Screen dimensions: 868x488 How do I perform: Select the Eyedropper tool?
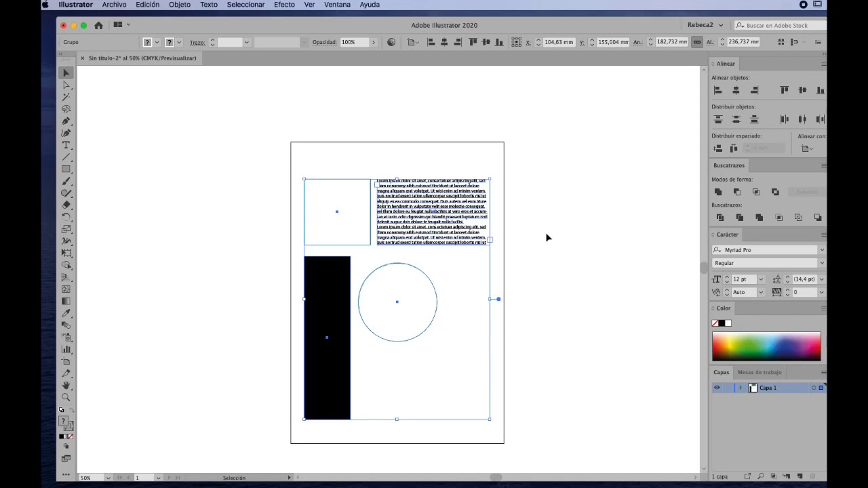tap(66, 313)
